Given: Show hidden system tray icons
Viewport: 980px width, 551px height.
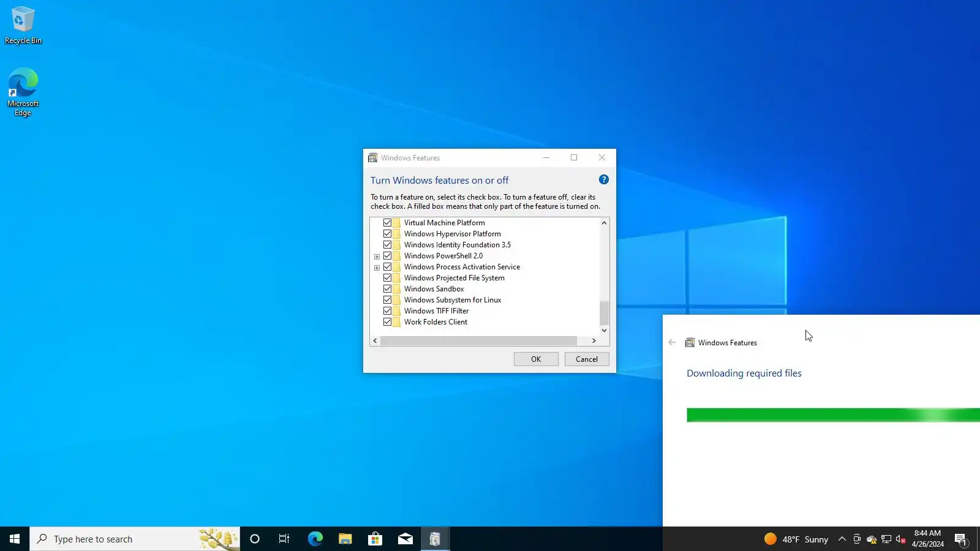Looking at the screenshot, I should pos(842,539).
